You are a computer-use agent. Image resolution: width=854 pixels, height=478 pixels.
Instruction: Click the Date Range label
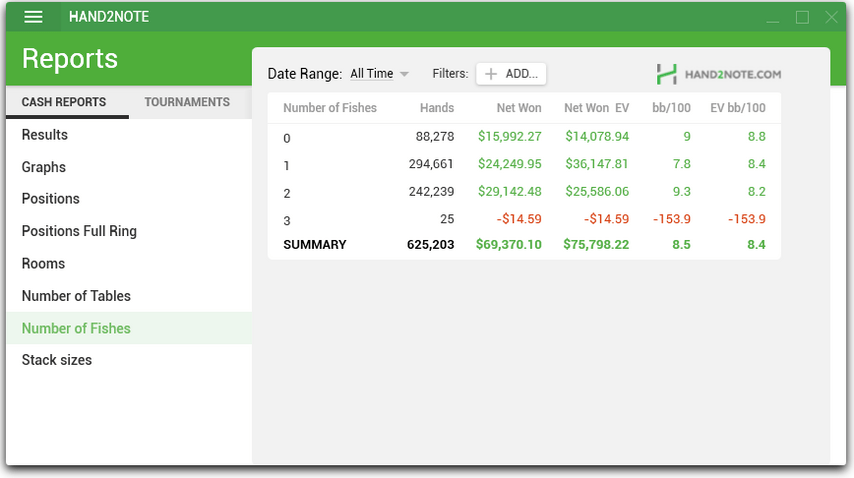(x=304, y=74)
